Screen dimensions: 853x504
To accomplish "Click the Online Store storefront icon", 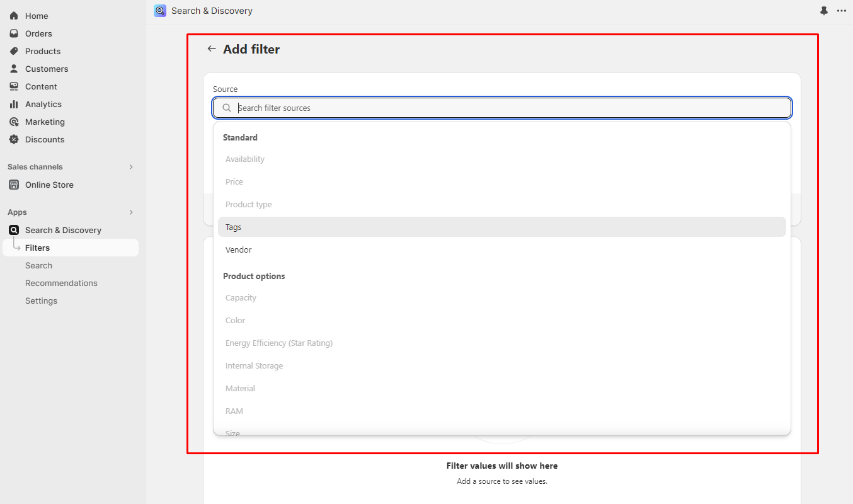I will [14, 185].
